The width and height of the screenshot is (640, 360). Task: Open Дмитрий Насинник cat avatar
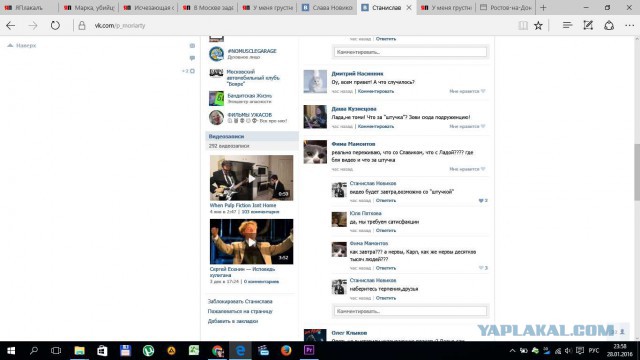point(315,82)
